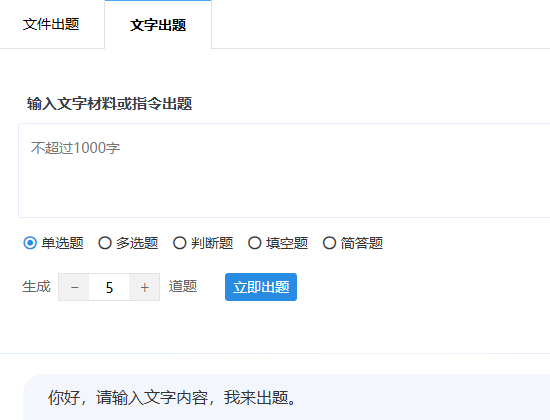This screenshot has height=420, width=550.
Task: Click the 多选题 label text
Action: pyautogui.click(x=137, y=243)
